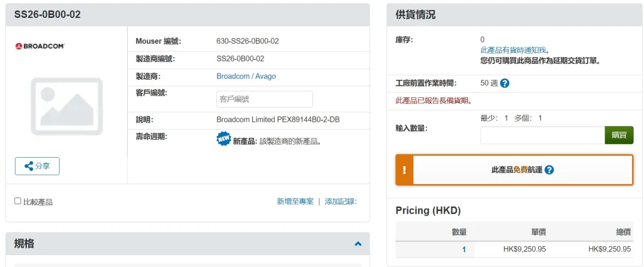
Task: Click 新增至專案 link
Action: pos(295,201)
